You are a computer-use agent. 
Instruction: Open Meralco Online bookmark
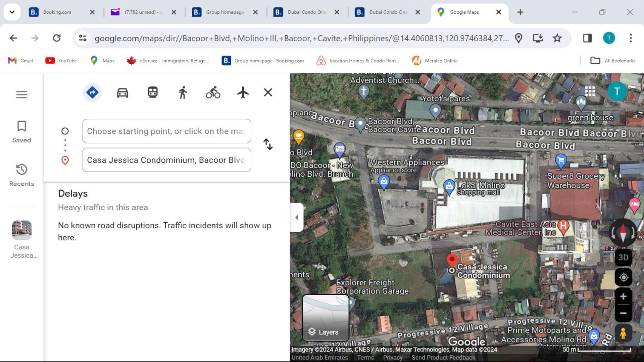click(x=435, y=61)
